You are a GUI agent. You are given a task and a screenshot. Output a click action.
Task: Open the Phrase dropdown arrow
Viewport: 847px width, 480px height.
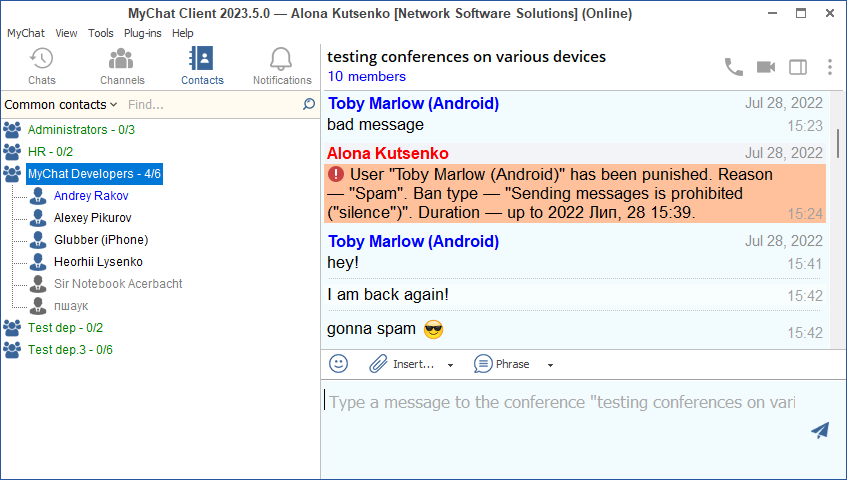coord(550,365)
